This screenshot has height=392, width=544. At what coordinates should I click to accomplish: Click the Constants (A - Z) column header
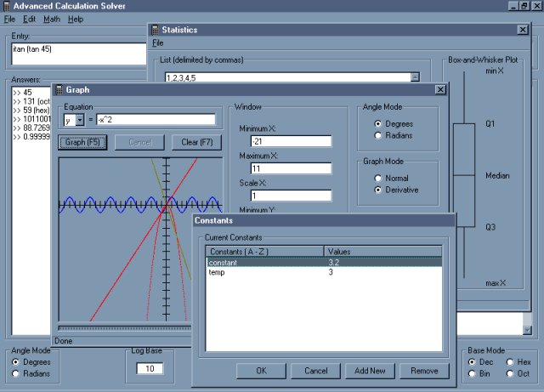[x=265, y=251]
